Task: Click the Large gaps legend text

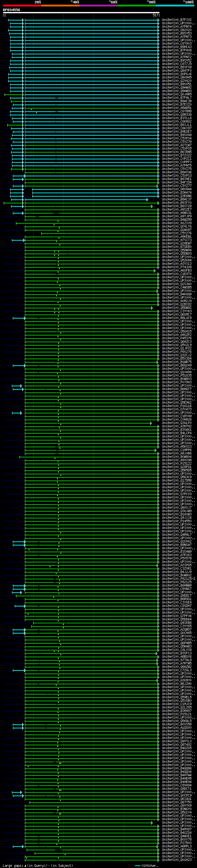Action: click(38, 866)
